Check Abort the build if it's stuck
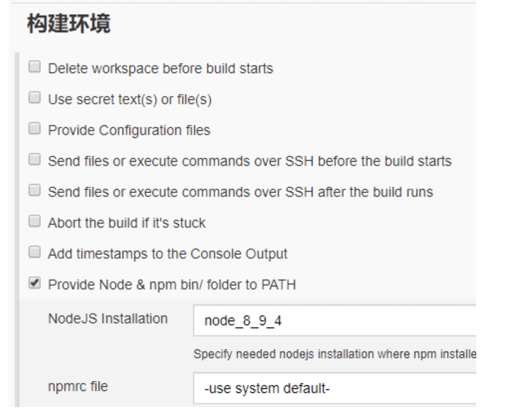505x420 pixels. pos(35,221)
